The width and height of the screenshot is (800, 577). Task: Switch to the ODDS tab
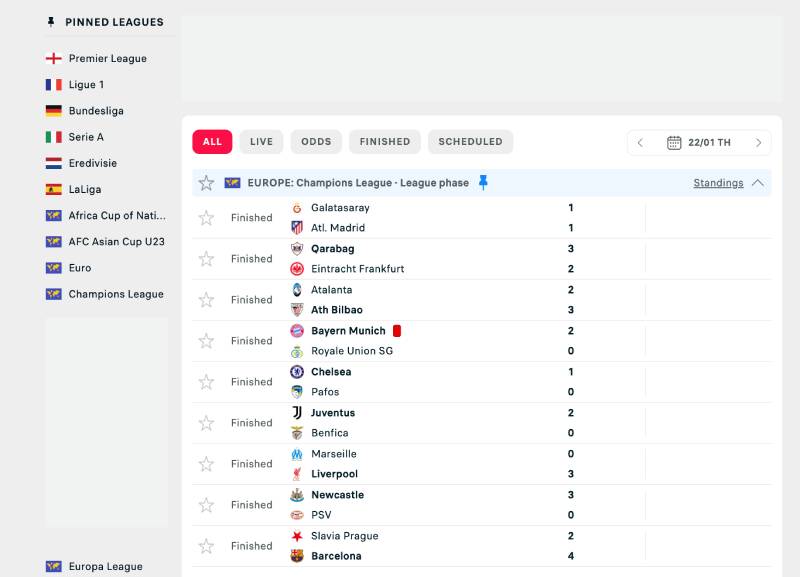tap(316, 142)
